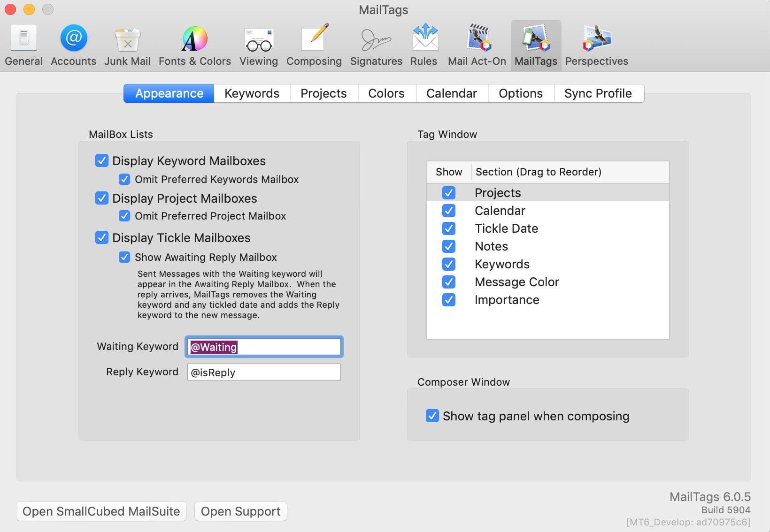Switch to the Keywords tab
The height and width of the screenshot is (532, 770).
252,93
